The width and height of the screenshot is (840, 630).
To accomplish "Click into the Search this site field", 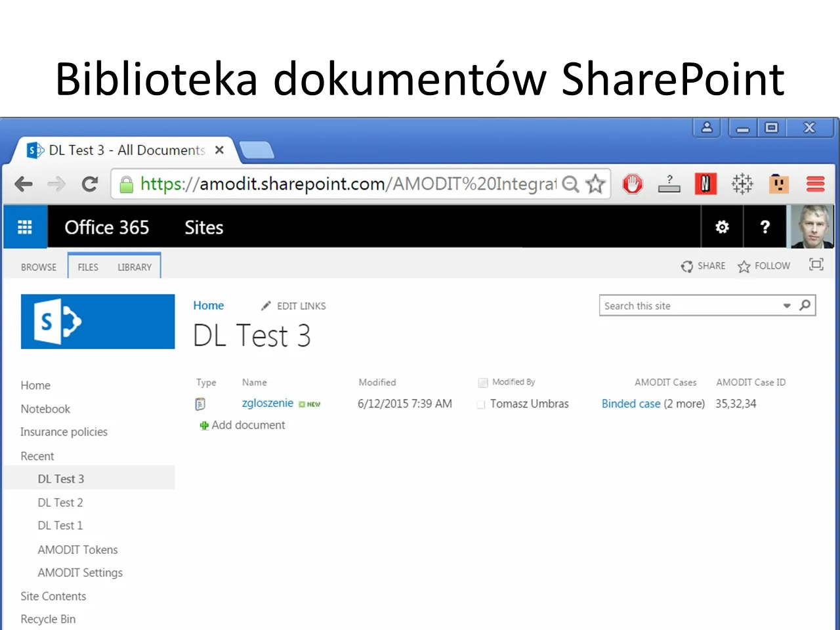I will pos(690,306).
